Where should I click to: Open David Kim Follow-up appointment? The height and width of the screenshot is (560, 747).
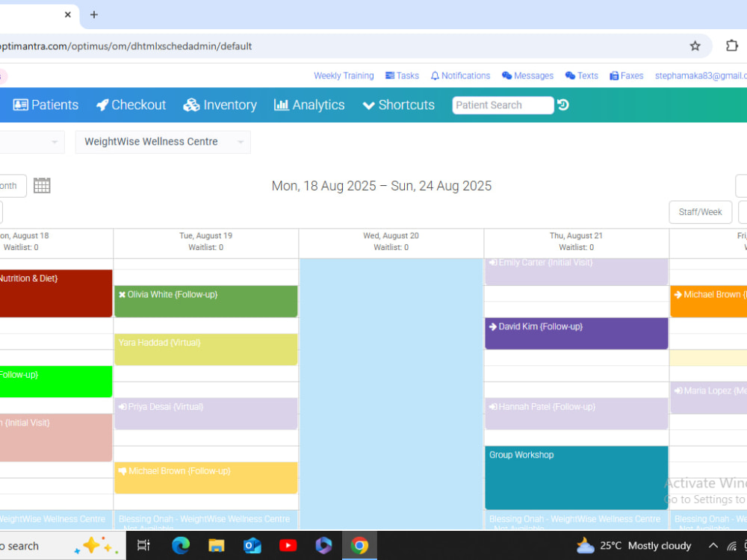tap(577, 333)
